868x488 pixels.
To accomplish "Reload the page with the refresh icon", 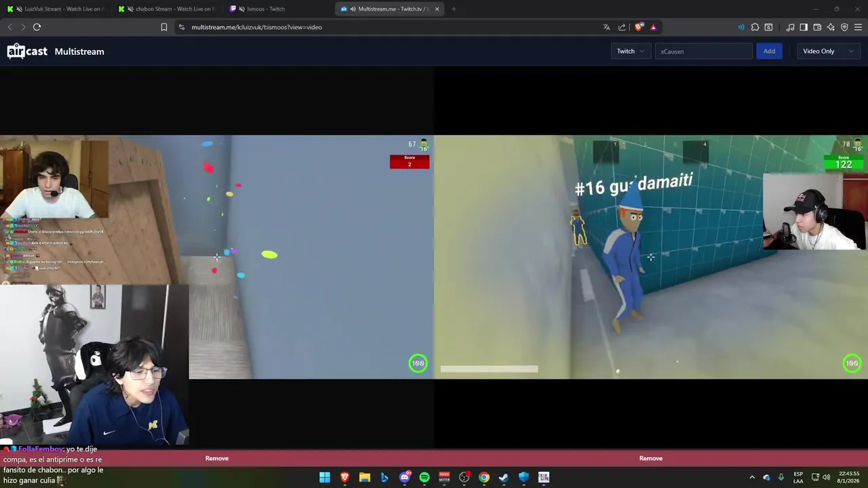I will tap(37, 27).
